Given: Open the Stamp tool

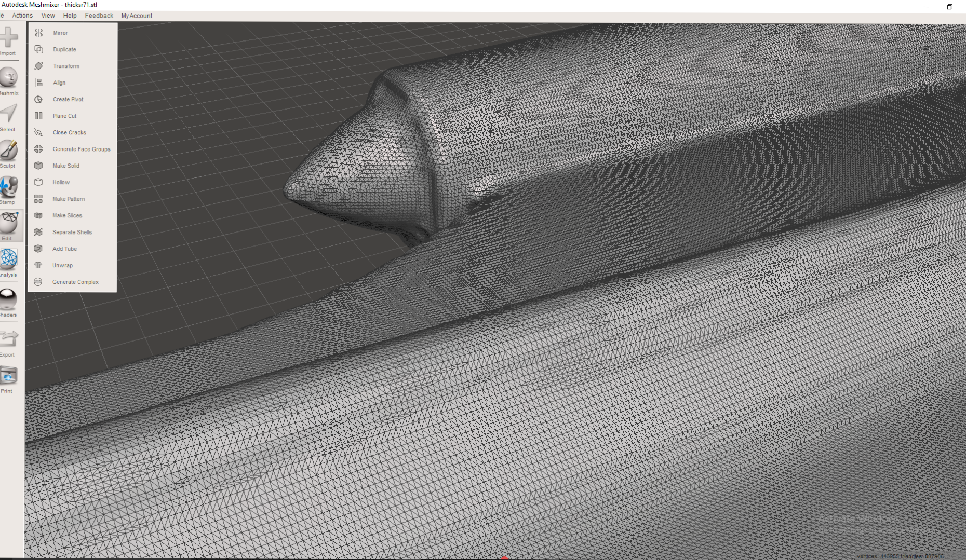Looking at the screenshot, I should click(9, 190).
